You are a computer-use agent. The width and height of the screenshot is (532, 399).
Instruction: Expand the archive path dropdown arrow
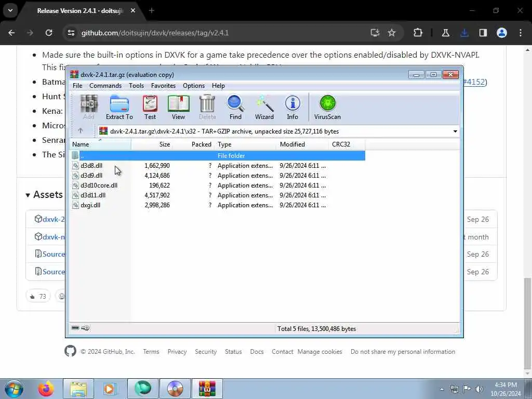click(x=455, y=131)
